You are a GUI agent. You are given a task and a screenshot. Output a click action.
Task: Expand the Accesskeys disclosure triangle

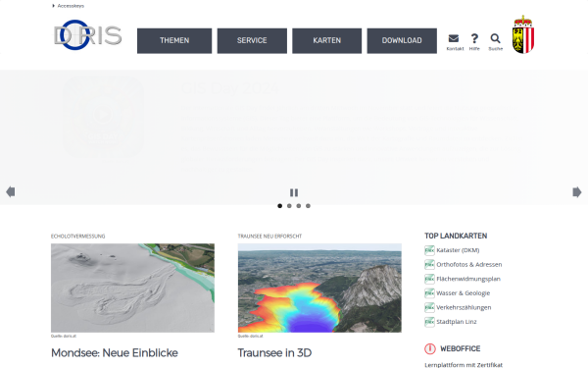pyautogui.click(x=54, y=6)
